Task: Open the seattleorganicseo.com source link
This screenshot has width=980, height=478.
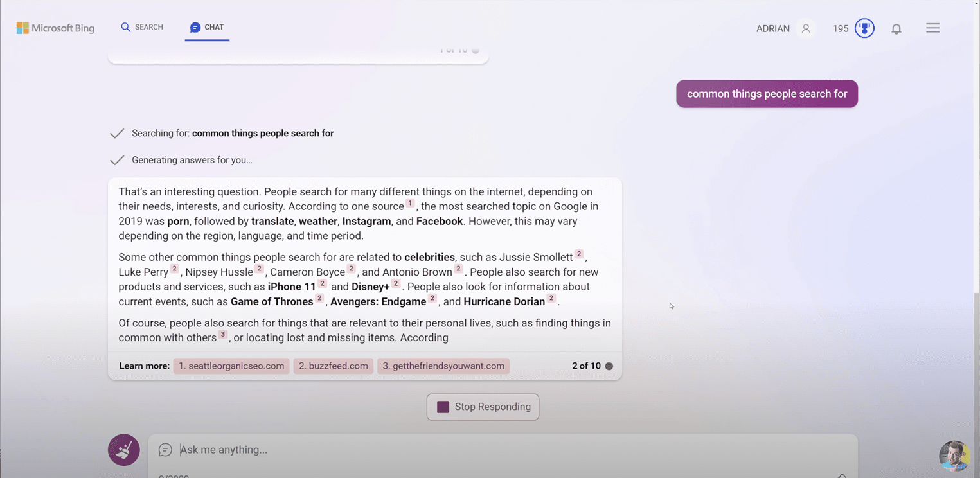Action: point(231,366)
